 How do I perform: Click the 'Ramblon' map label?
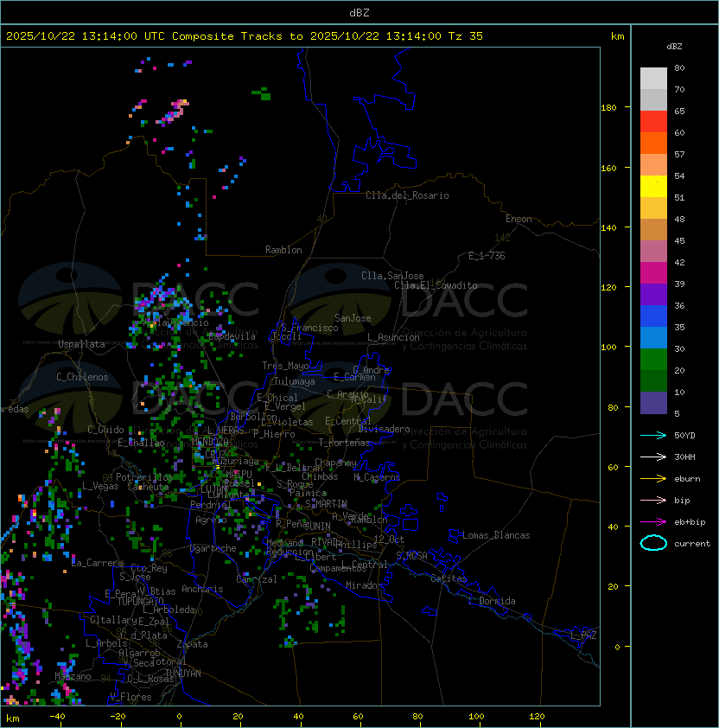pos(283,250)
